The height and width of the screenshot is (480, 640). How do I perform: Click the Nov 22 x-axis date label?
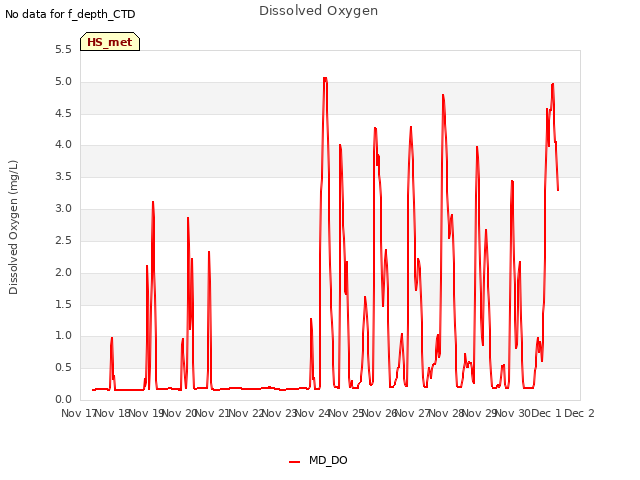pyautogui.click(x=246, y=413)
